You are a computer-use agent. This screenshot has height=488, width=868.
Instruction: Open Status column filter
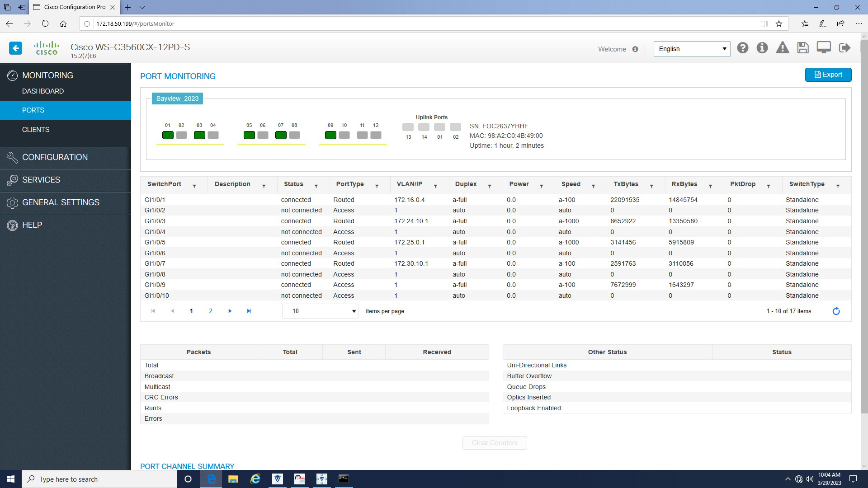coord(316,186)
